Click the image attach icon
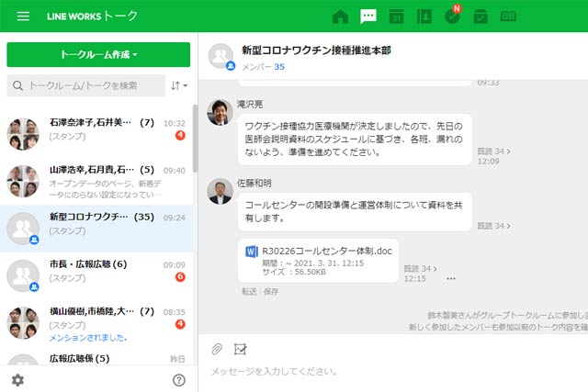Viewport: 588px width, 392px height. [240, 349]
